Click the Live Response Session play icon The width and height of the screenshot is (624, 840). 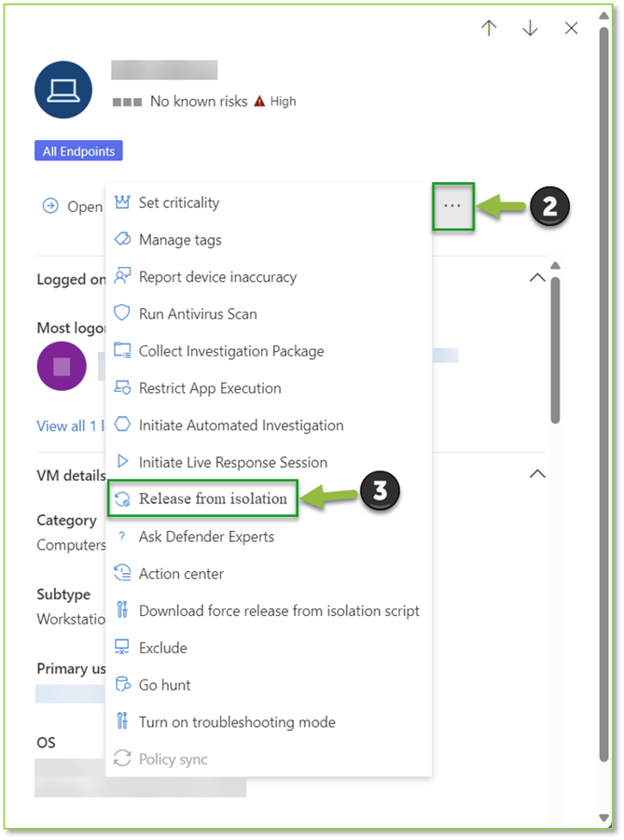click(121, 462)
